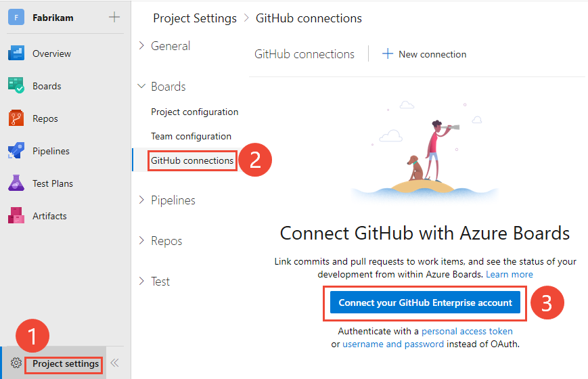Click the Overview icon in sidebar
This screenshot has height=379, width=588.
pyautogui.click(x=16, y=53)
